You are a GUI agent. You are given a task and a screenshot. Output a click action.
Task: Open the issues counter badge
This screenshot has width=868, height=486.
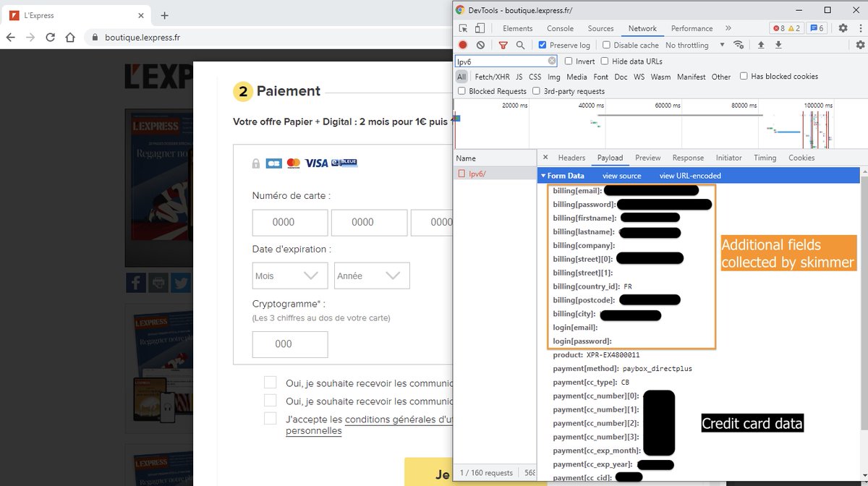817,28
